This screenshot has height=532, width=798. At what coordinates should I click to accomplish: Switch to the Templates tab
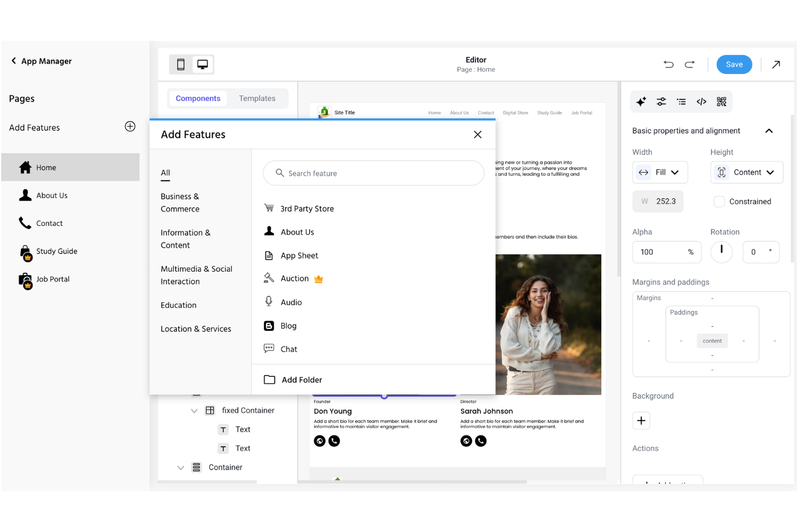click(x=257, y=99)
